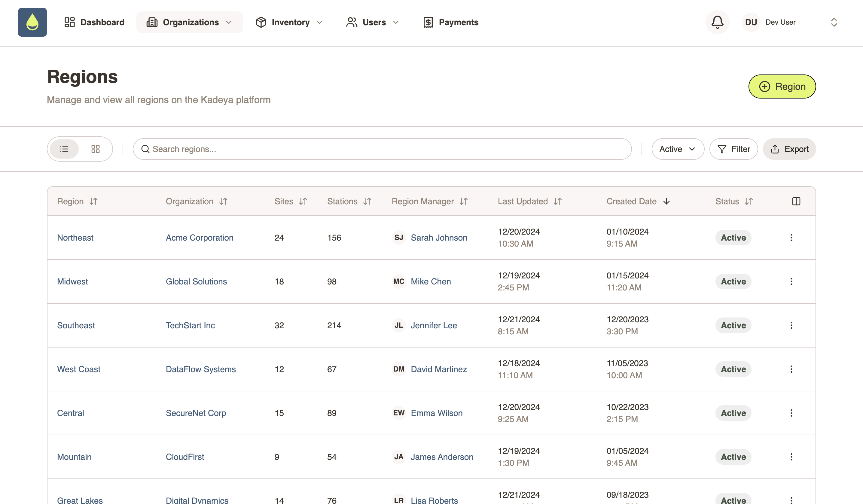
Task: Export the regions list
Action: (x=789, y=149)
